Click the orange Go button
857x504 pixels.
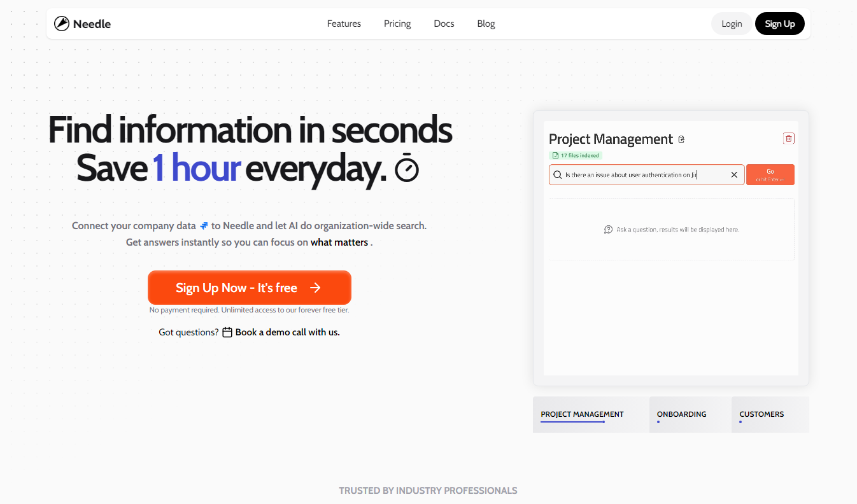770,175
